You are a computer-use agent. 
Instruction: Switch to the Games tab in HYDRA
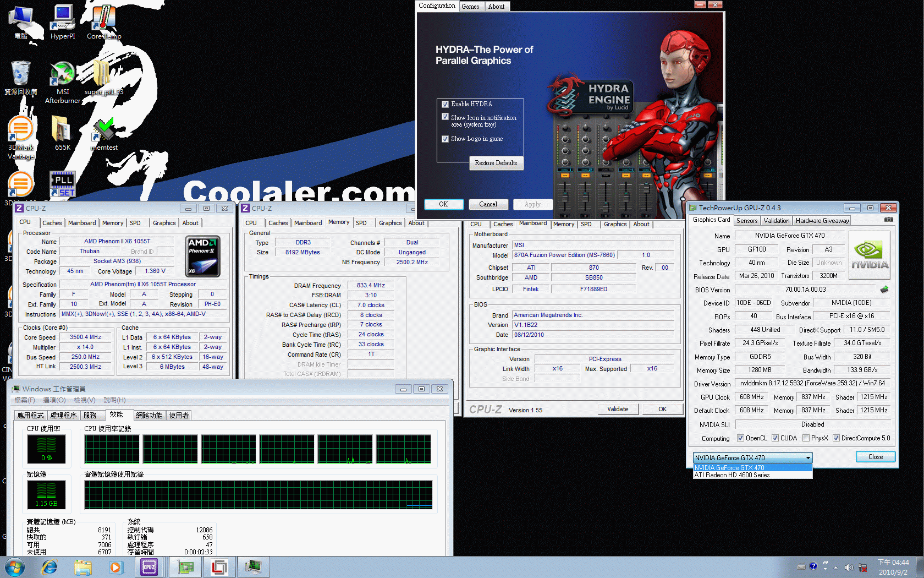click(x=470, y=7)
